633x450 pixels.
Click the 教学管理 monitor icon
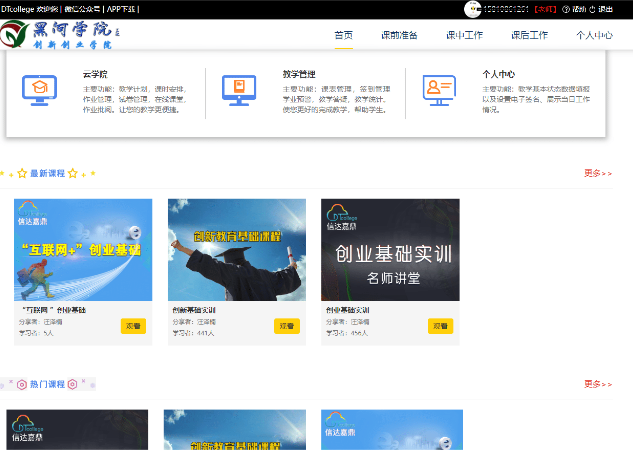tap(239, 90)
